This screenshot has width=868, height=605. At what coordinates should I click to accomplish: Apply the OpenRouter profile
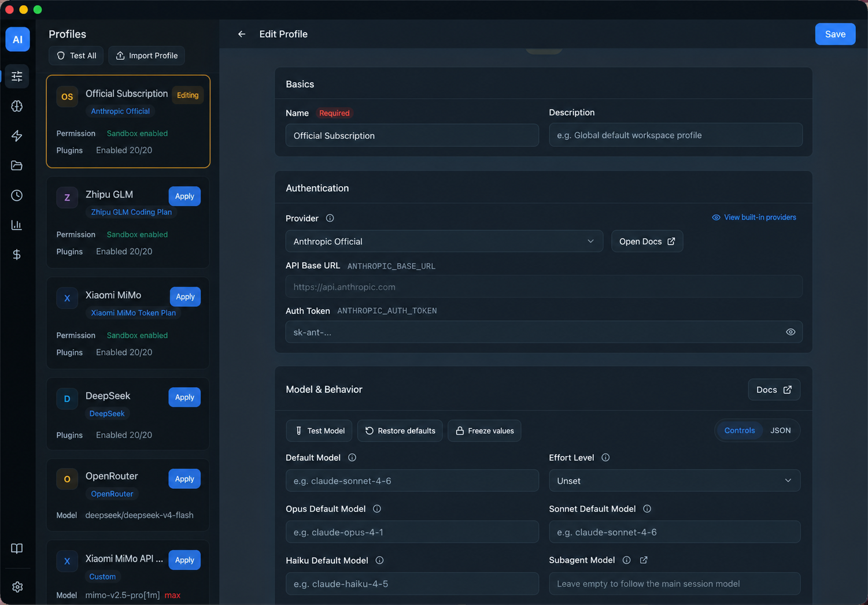[184, 479]
